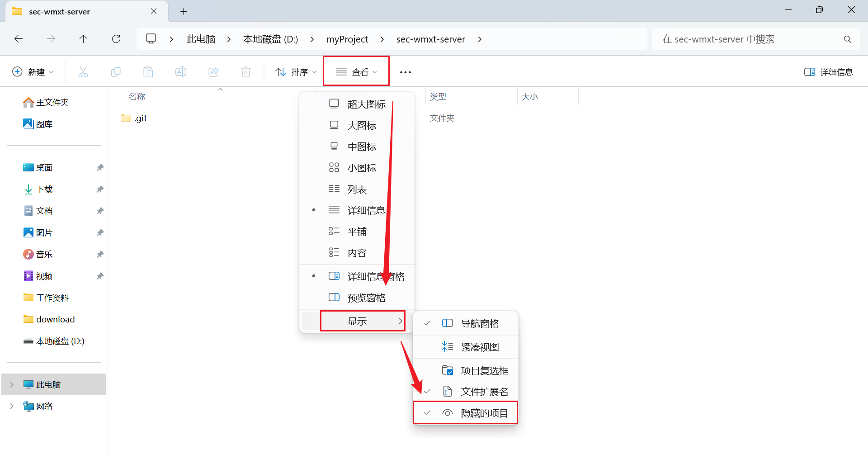Toggle 项目复选框 option

(x=466, y=370)
